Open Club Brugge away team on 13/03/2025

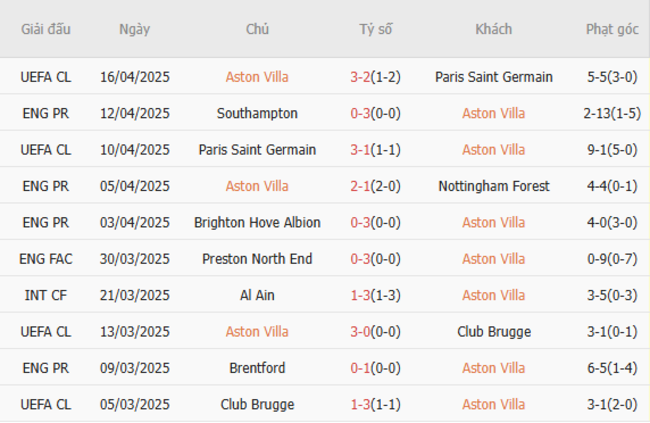pos(493,332)
